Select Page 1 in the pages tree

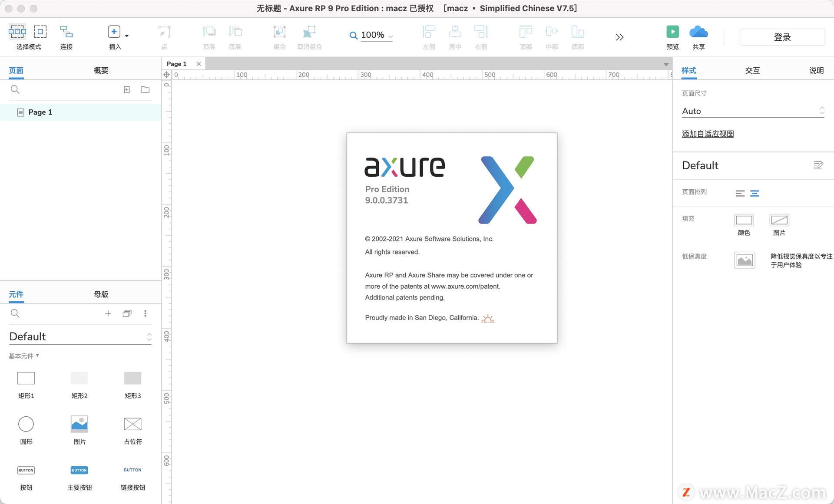click(x=81, y=112)
